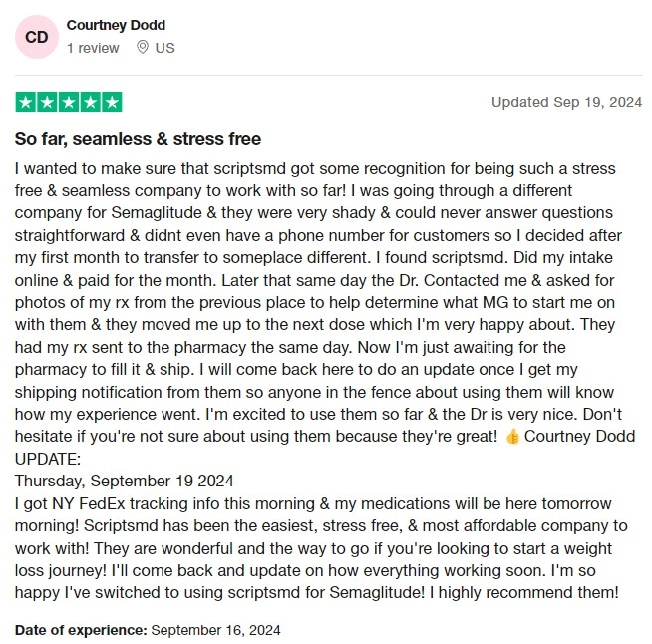Select the US country label
652x644 pixels.
pos(165,48)
